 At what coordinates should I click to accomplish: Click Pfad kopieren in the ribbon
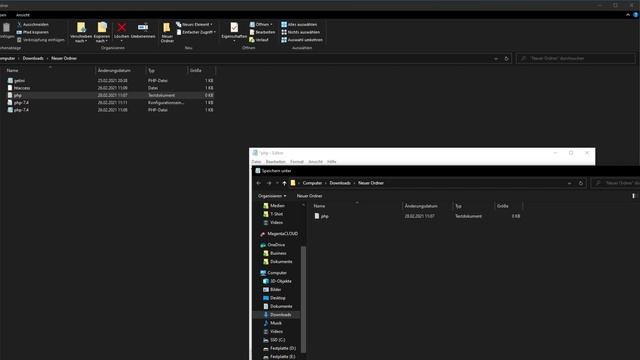tap(32, 32)
